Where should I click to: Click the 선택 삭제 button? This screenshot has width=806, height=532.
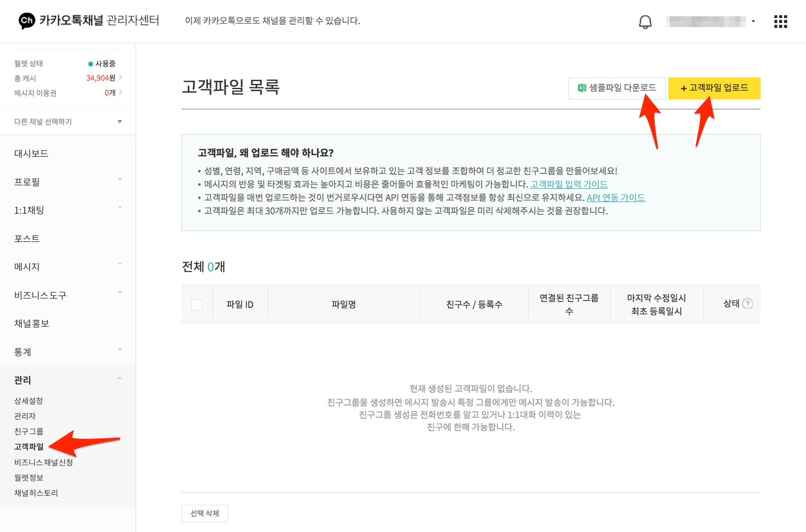pyautogui.click(x=205, y=513)
